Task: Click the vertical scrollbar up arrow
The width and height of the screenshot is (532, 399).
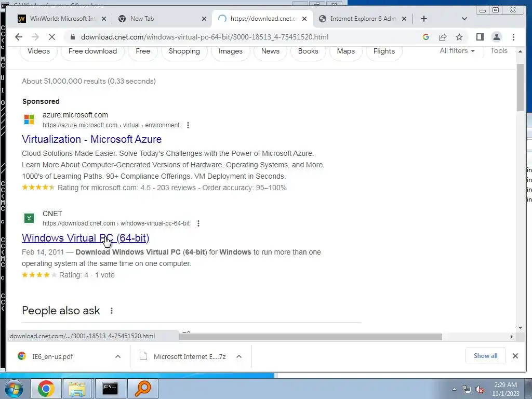Action: pos(520,51)
